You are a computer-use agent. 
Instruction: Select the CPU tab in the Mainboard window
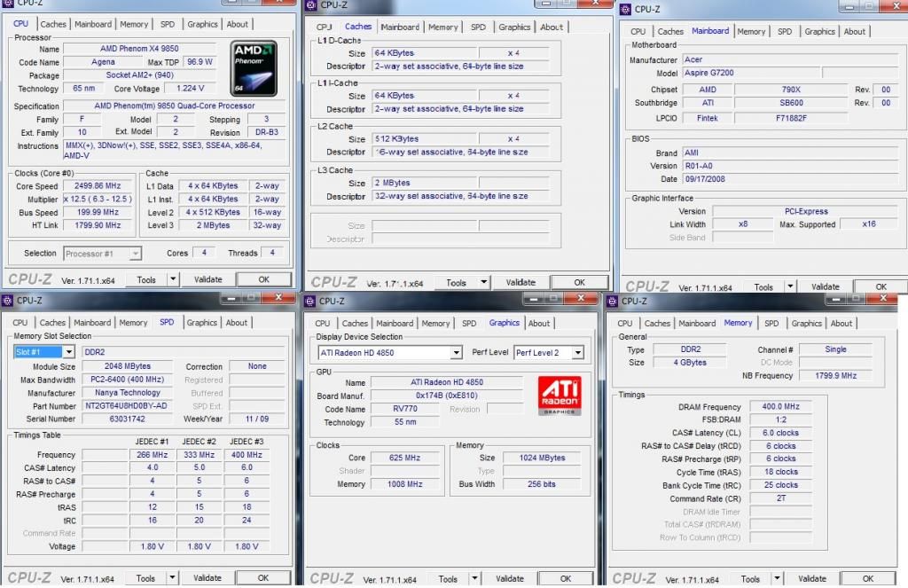click(x=638, y=32)
